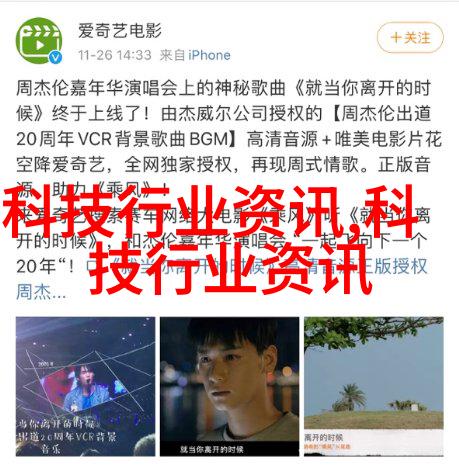Screen dimensions: 459x466
Task: Tap the 来自 source label
Action: (x=172, y=55)
